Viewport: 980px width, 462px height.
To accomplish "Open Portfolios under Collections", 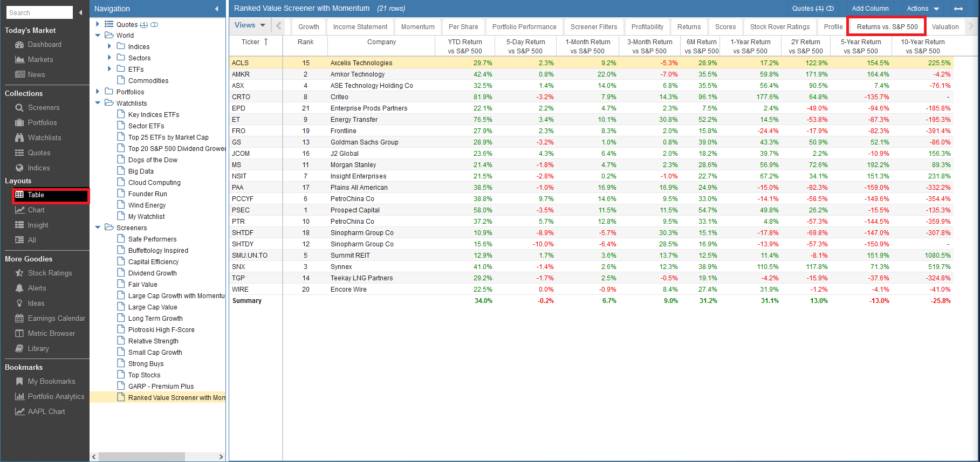I will [42, 122].
